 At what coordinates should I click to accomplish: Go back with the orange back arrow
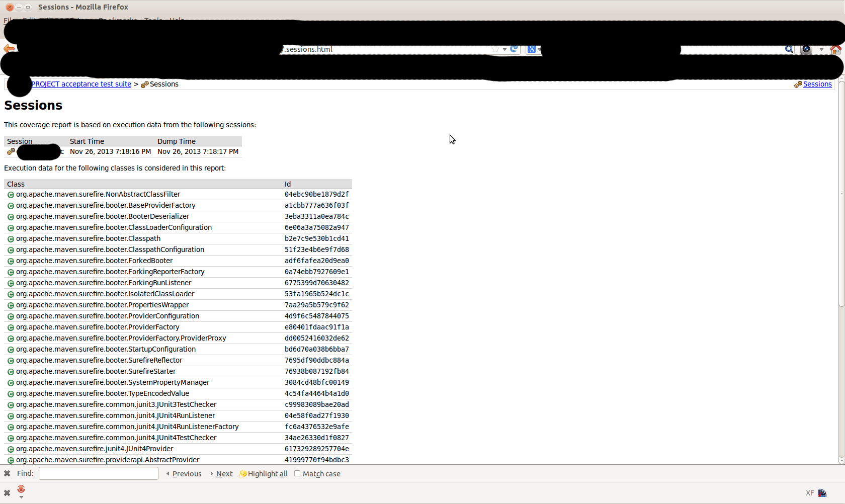9,49
